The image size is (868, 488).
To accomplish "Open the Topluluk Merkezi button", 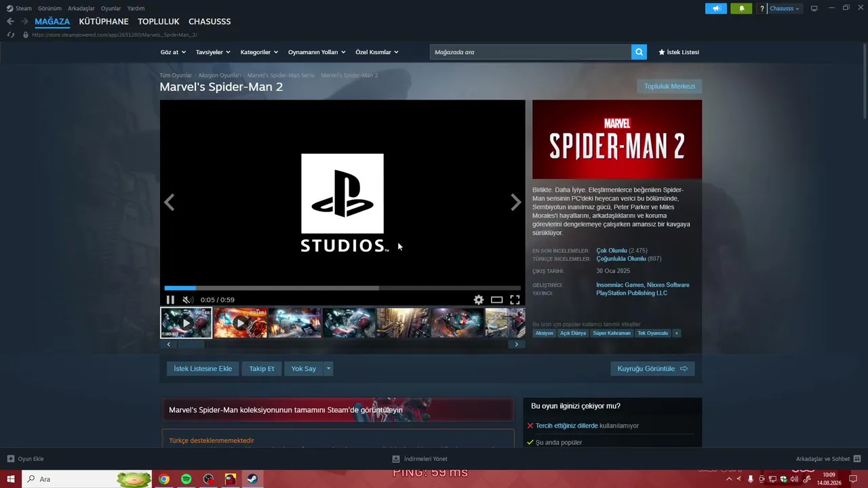I will 669,86.
